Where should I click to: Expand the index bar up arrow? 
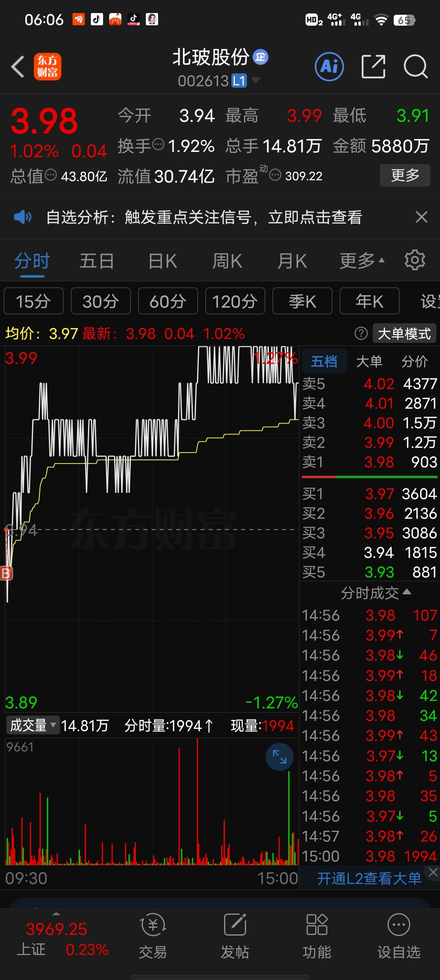[x=56, y=914]
